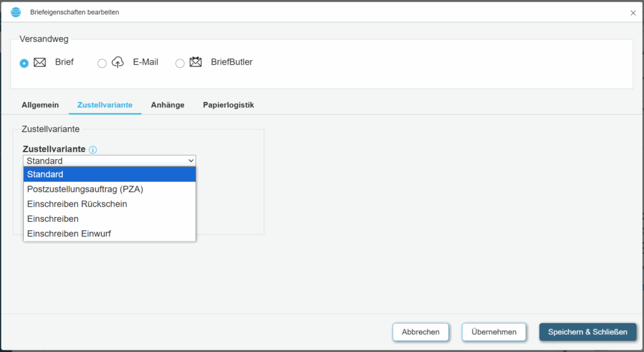Choose Standard from the dropdown list
This screenshot has height=352, width=644.
click(x=109, y=174)
